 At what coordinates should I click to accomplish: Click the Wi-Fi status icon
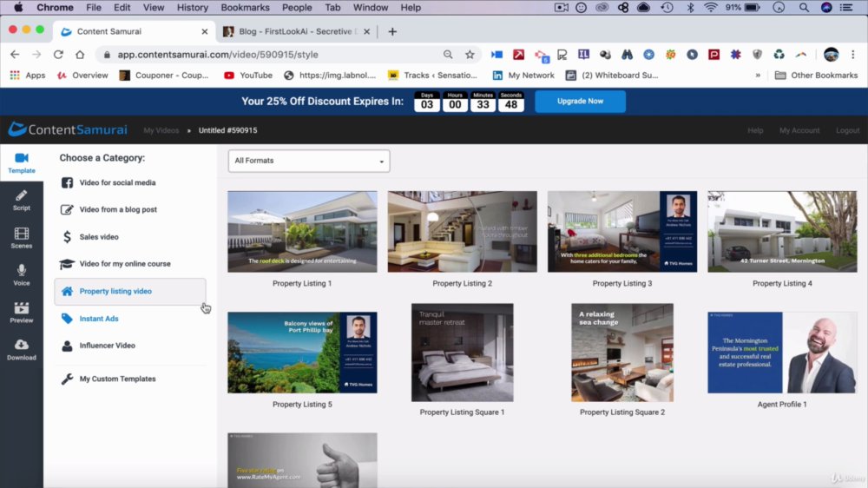click(711, 8)
